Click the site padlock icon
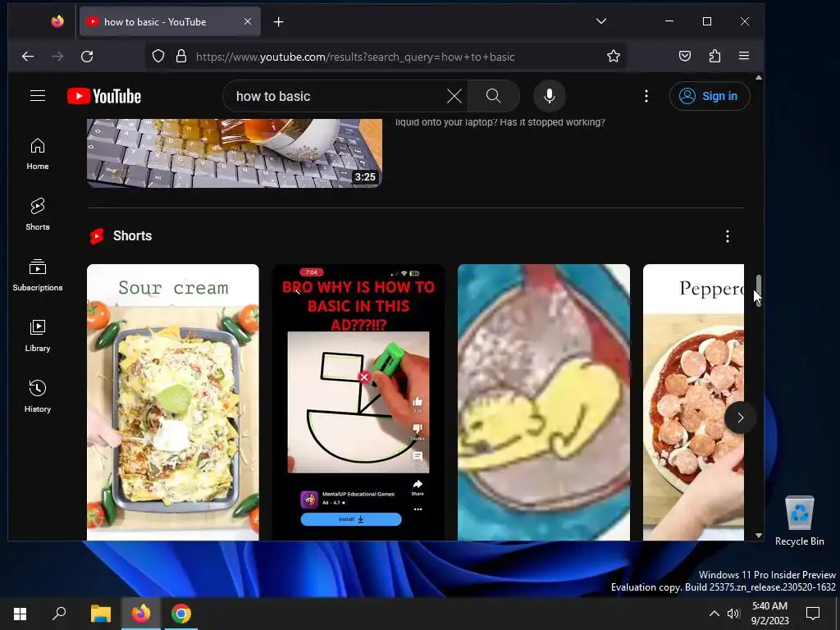 tap(181, 57)
